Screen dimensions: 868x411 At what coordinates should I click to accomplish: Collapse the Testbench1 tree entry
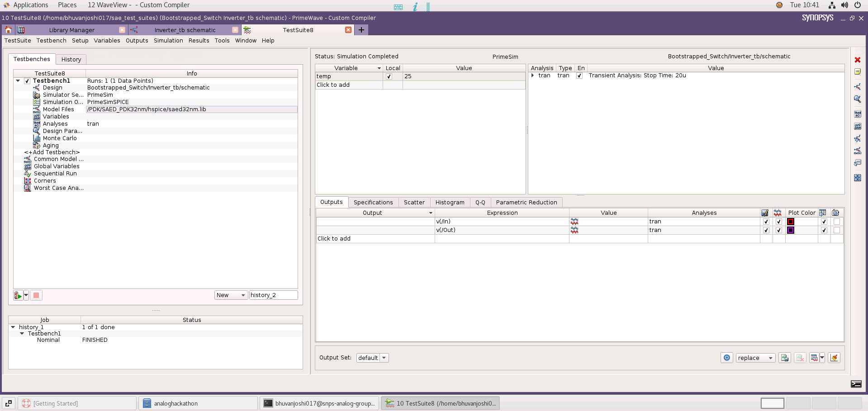(x=18, y=80)
